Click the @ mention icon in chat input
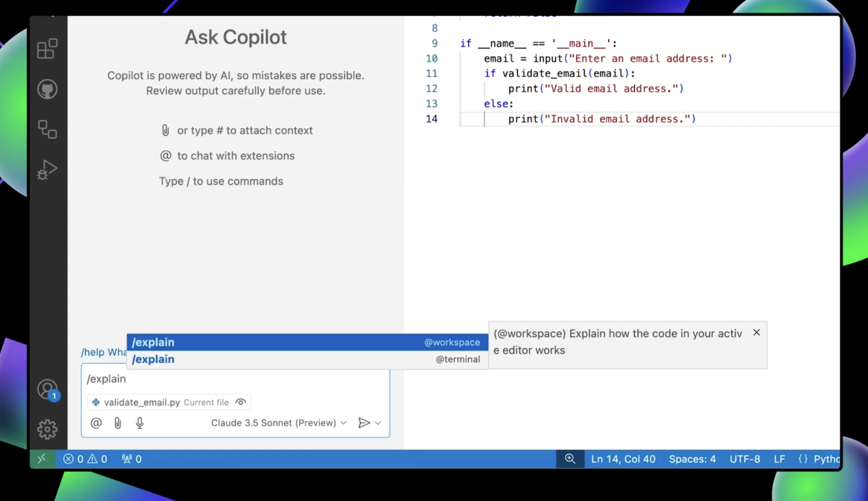Screen dimensions: 868x501 (x=96, y=423)
